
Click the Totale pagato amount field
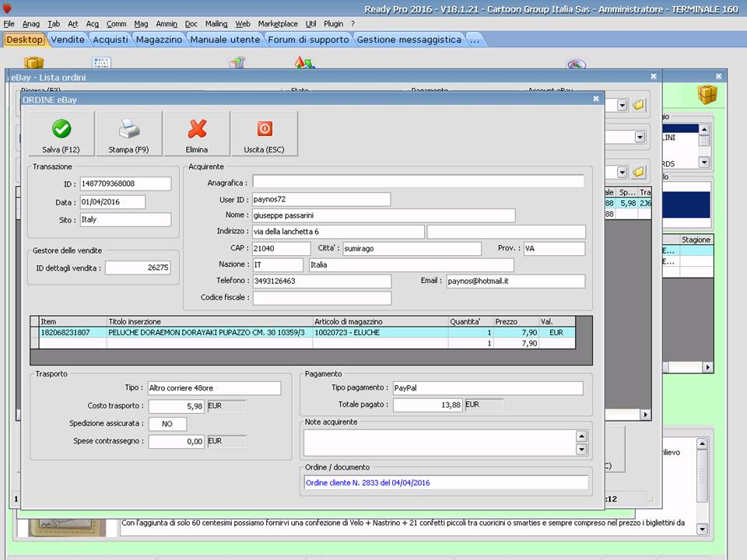coord(427,404)
